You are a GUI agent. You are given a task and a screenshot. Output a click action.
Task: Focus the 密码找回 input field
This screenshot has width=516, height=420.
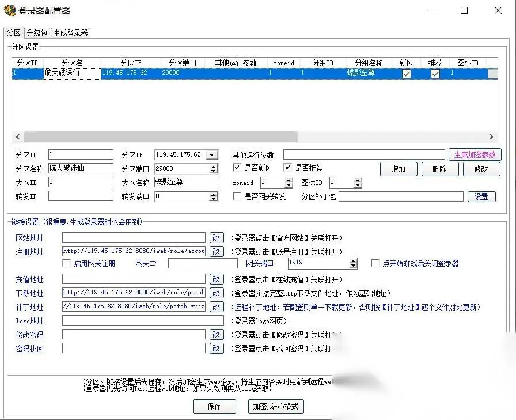(134, 348)
